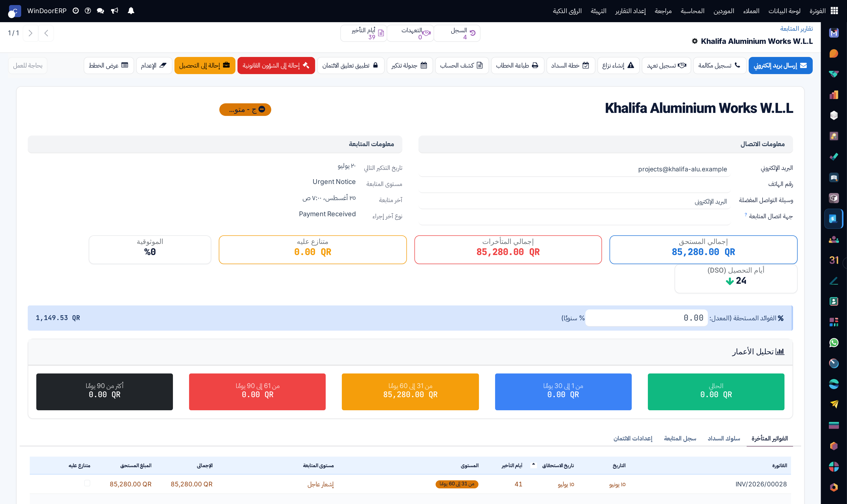The height and width of the screenshot is (504, 847).
Task: Open the إعداد التقارير menu
Action: (630, 11)
